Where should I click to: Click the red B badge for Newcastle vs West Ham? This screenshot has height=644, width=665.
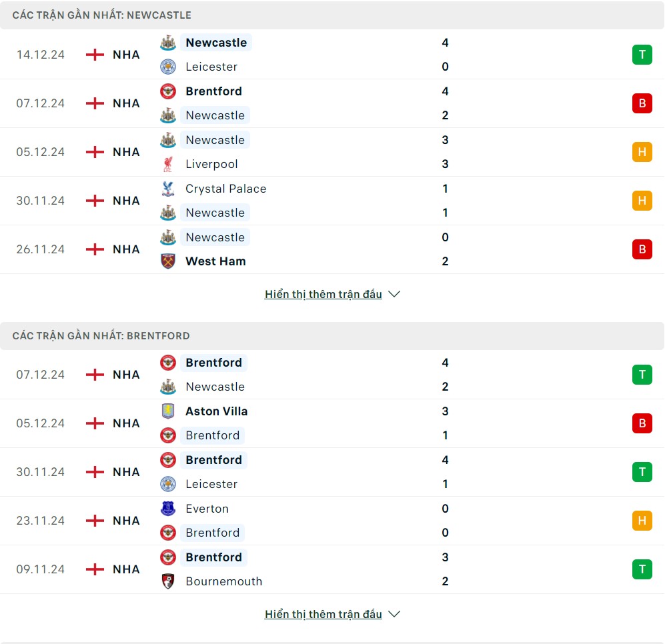pyautogui.click(x=642, y=249)
